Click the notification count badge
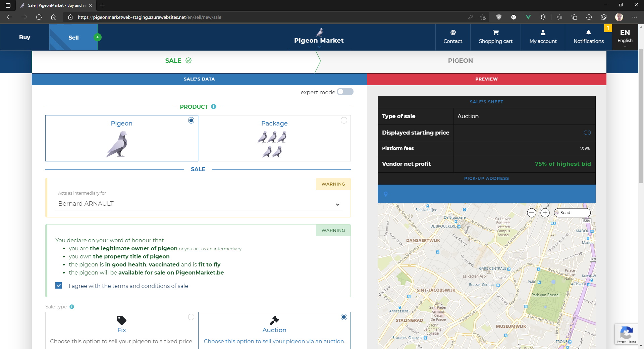Viewport: 644px width, 349px height. (x=608, y=28)
